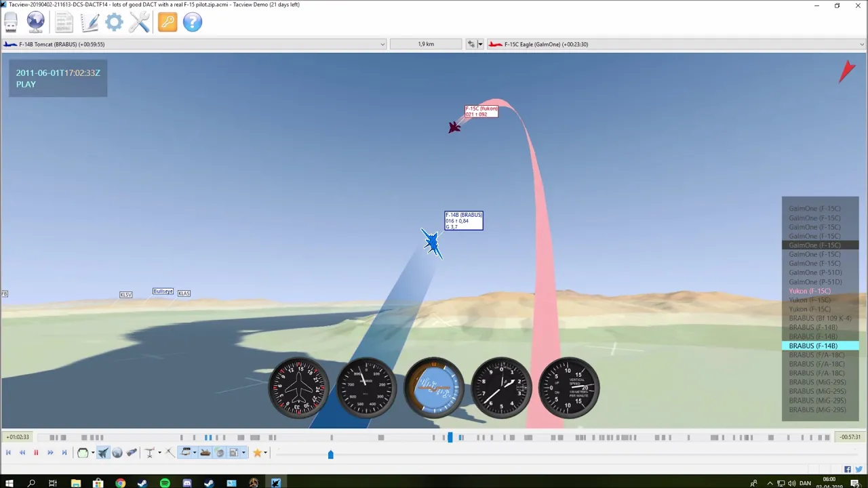The image size is (868, 488).
Task: Pause playback with the red pause button
Action: click(x=36, y=453)
